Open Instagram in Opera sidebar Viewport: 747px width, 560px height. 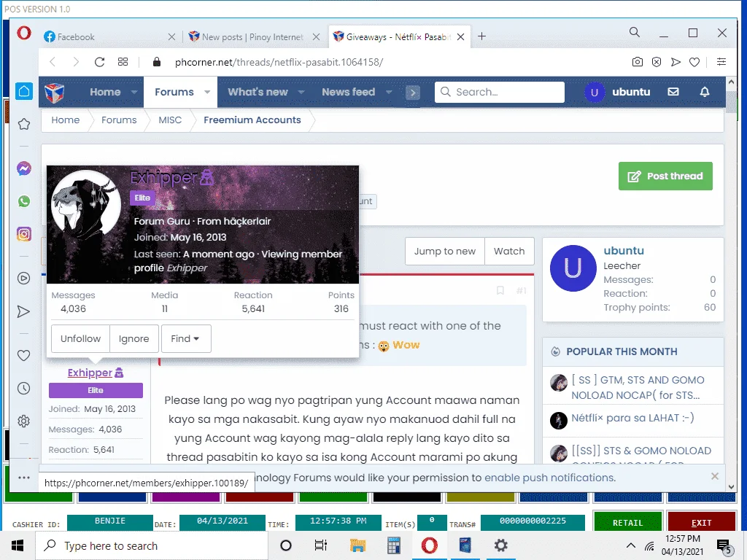24,234
